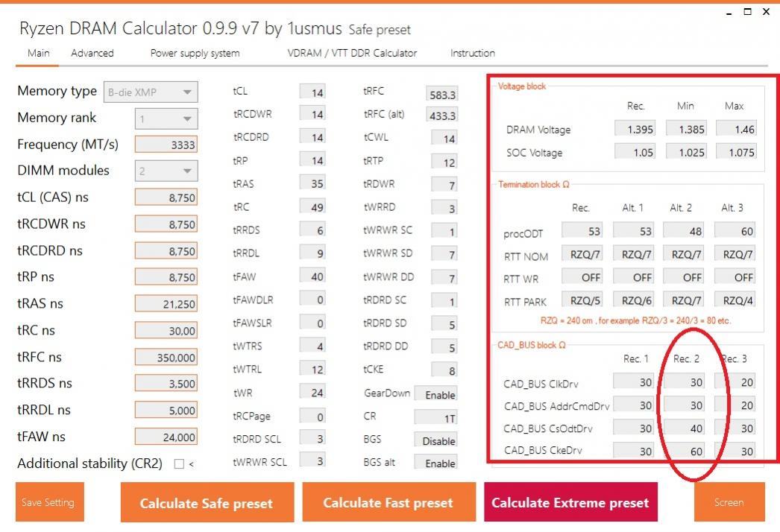This screenshot has width=780, height=532.
Task: Click Calculate Safe preset button
Action: 207,503
